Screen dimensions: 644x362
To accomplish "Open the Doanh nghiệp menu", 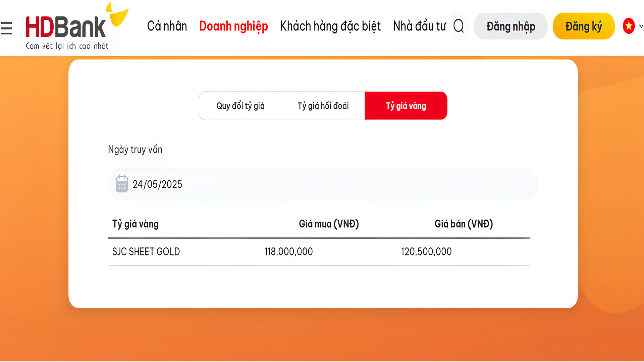I will (233, 26).
